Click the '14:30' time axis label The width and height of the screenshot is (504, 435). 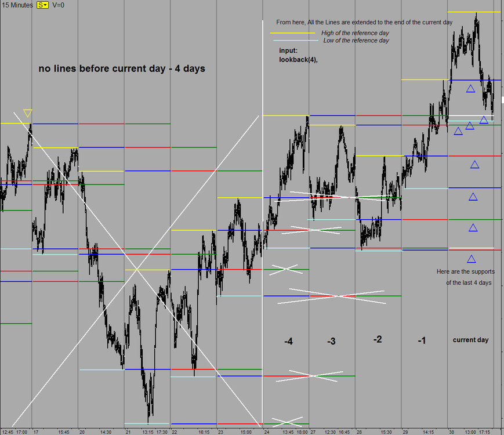click(x=106, y=432)
